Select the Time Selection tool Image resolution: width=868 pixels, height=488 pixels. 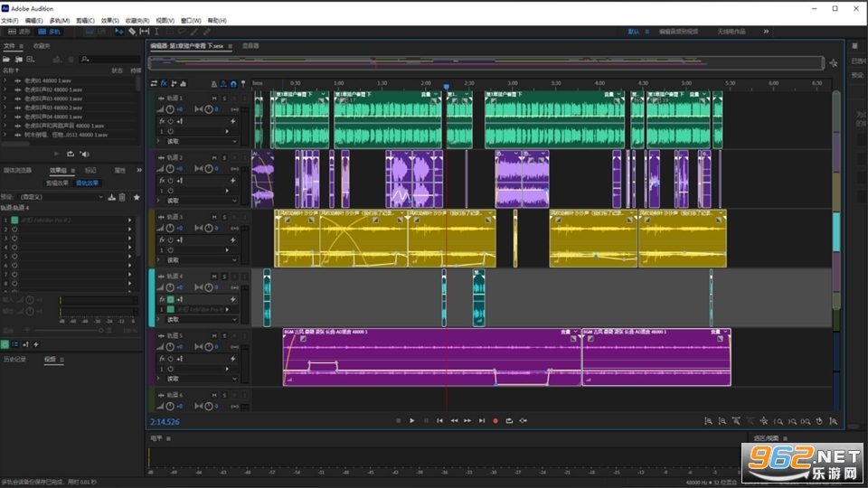[x=156, y=32]
